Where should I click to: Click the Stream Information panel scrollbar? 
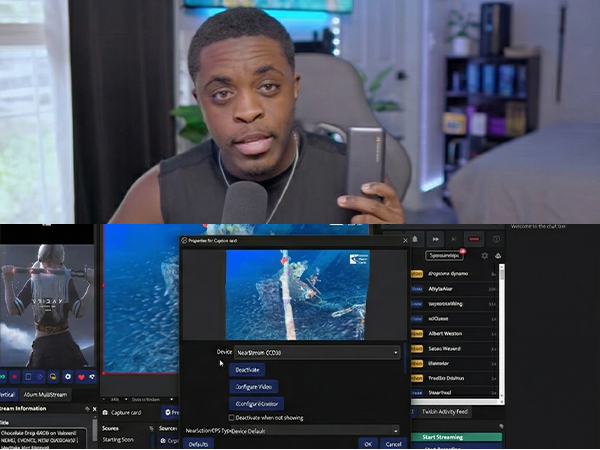pyautogui.click(x=95, y=432)
